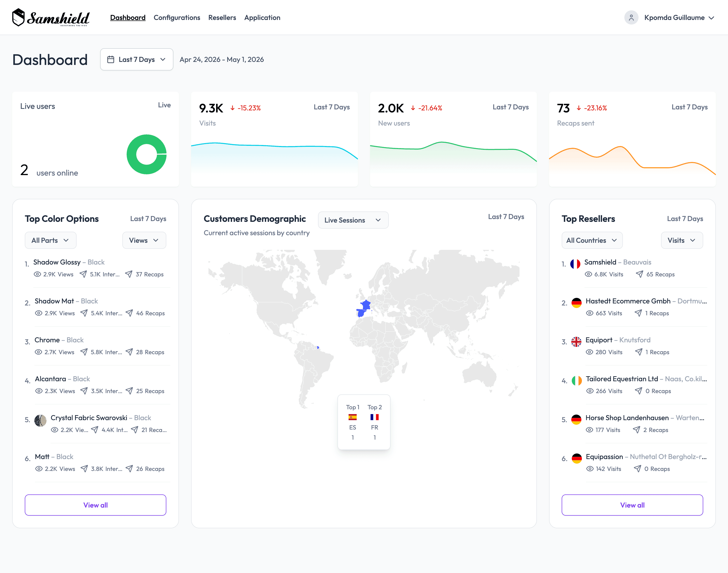Click the eye icon for Samshield visits
The width and height of the screenshot is (728, 573).
(x=588, y=274)
